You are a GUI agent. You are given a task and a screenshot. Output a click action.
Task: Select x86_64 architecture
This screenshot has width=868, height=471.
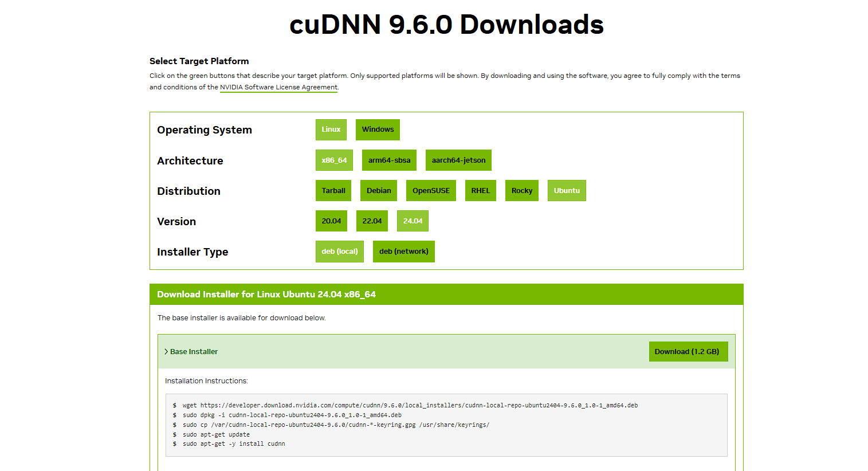(334, 160)
